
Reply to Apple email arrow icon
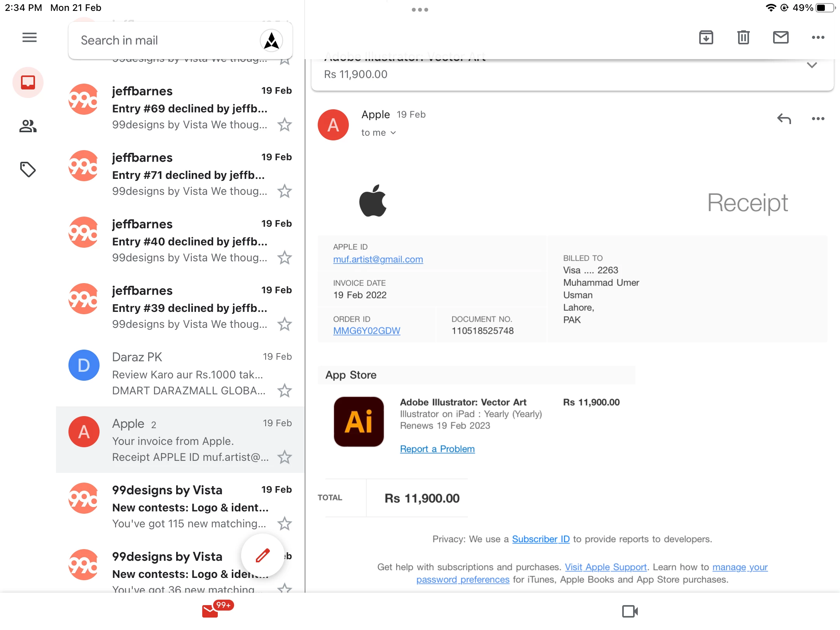784,119
